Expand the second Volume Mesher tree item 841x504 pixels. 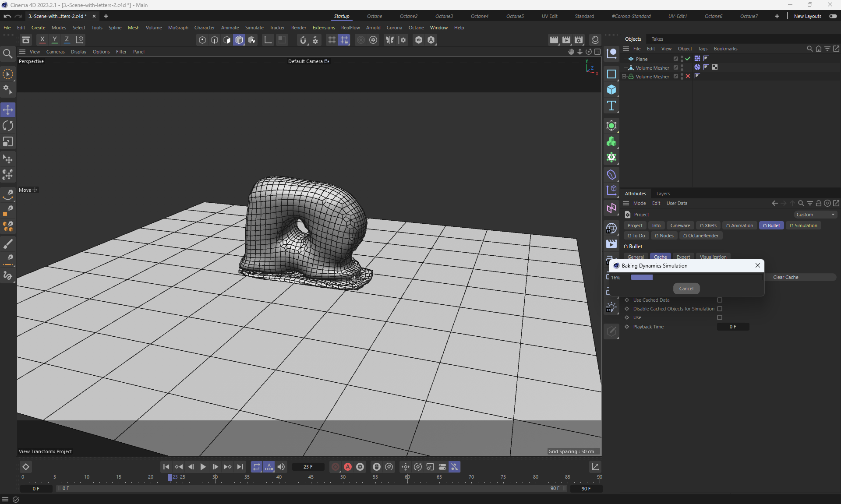[624, 77]
